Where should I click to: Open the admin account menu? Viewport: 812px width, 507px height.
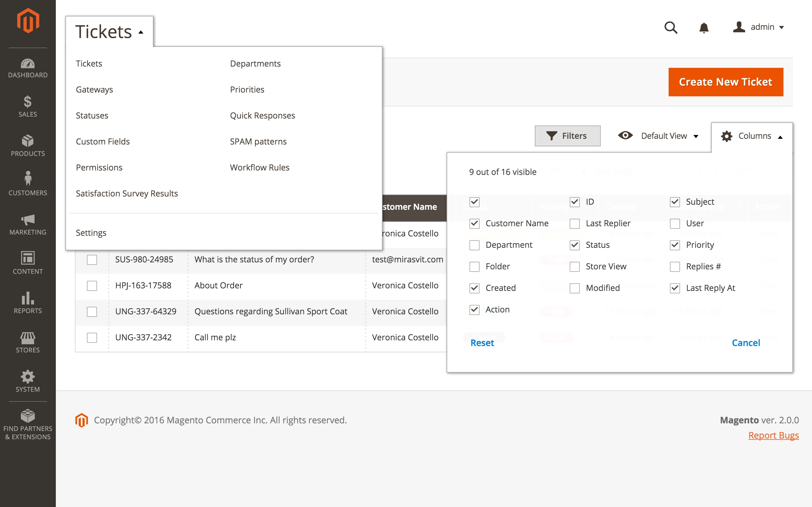click(762, 27)
